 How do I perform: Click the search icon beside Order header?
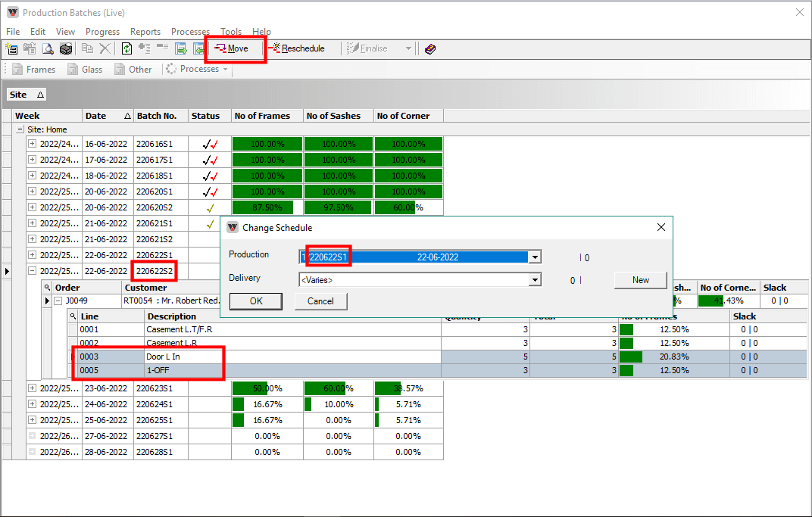click(x=47, y=288)
